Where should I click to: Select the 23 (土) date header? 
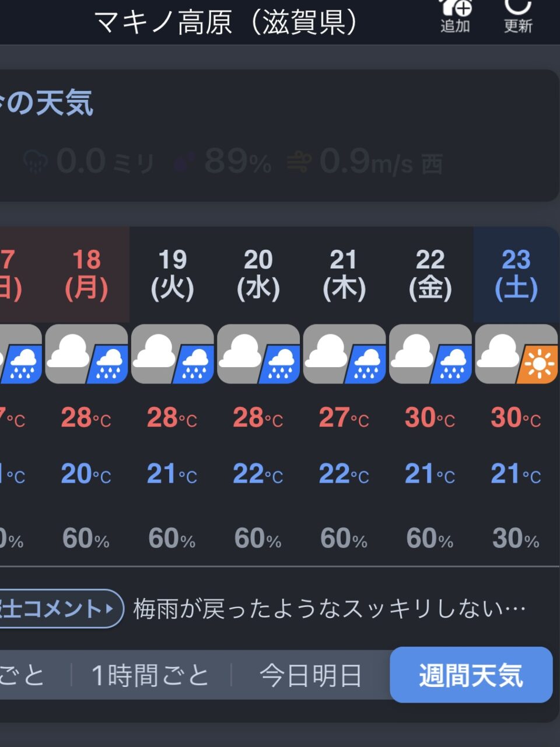(516, 274)
